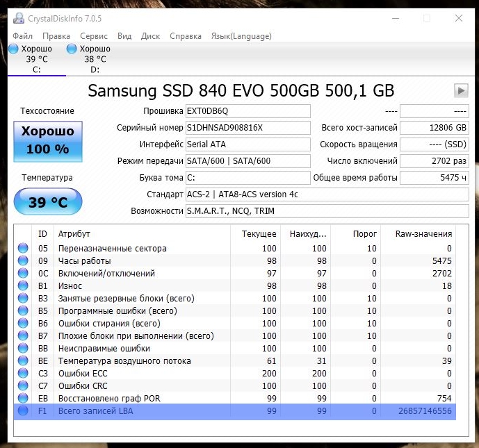Screen dimensions: 479x448
Task: Click the Порог column header
Action: coord(355,234)
